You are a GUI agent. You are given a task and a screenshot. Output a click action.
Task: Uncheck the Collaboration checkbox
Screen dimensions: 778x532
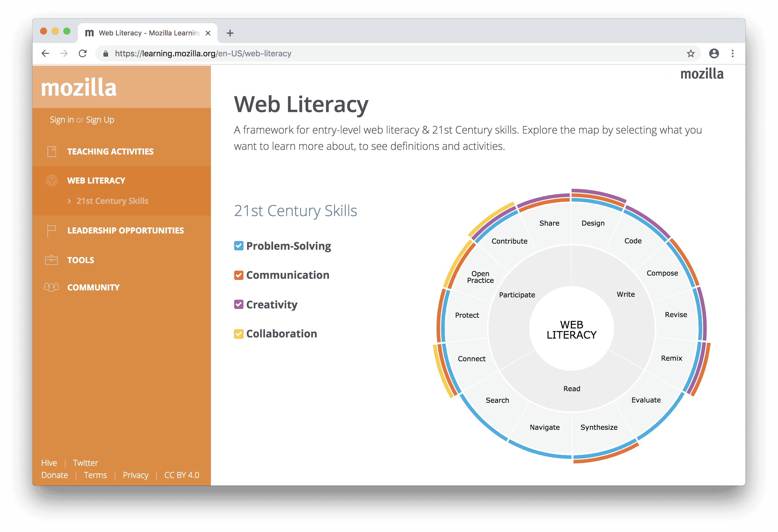[239, 334]
